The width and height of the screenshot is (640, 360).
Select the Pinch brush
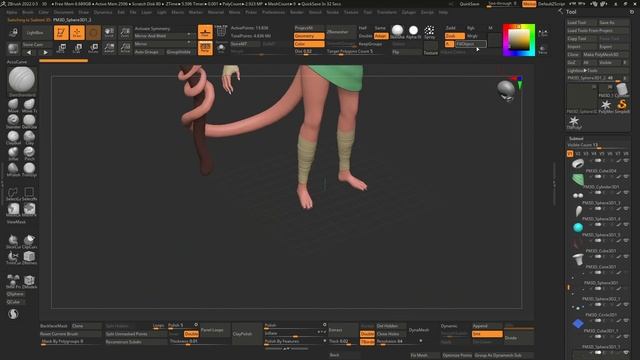[29, 153]
